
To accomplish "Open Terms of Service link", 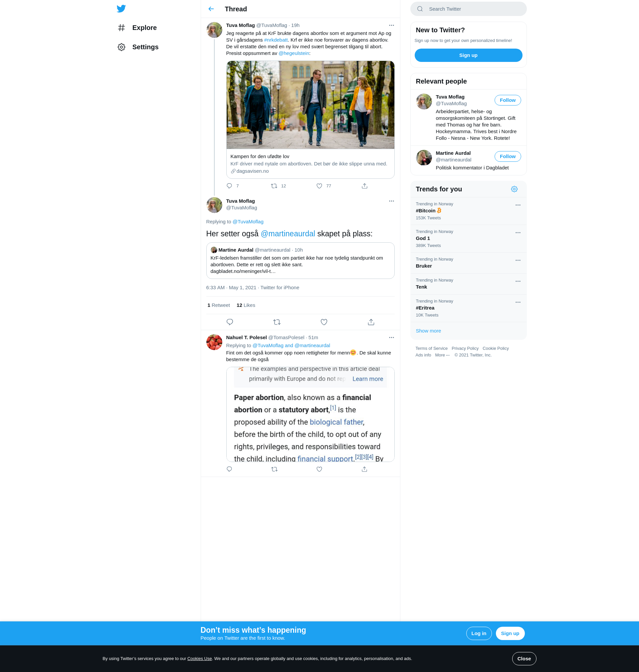I will click(x=431, y=348).
